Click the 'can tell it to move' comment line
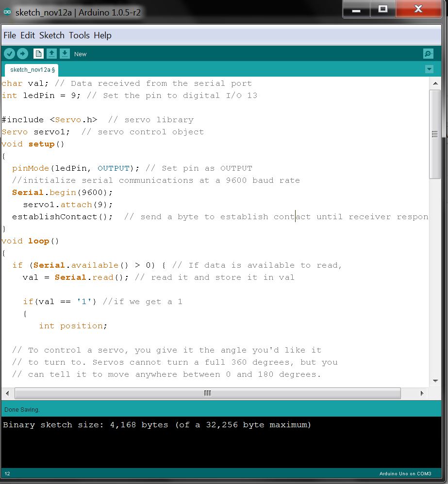This screenshot has width=448, height=484. pyautogui.click(x=167, y=374)
